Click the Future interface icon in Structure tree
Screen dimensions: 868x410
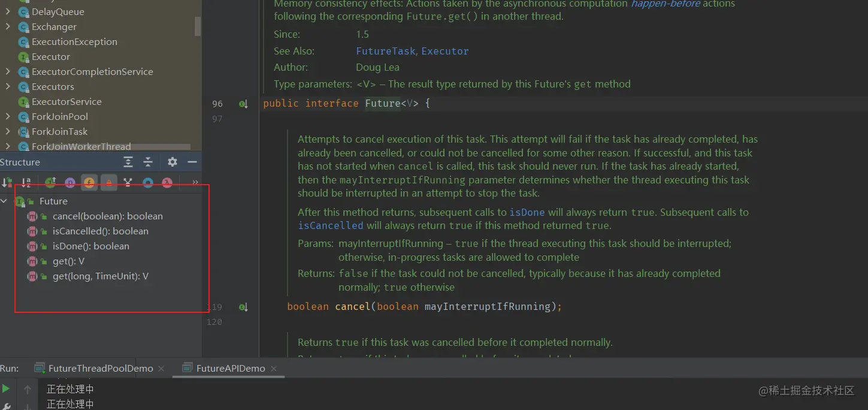pyautogui.click(x=20, y=201)
